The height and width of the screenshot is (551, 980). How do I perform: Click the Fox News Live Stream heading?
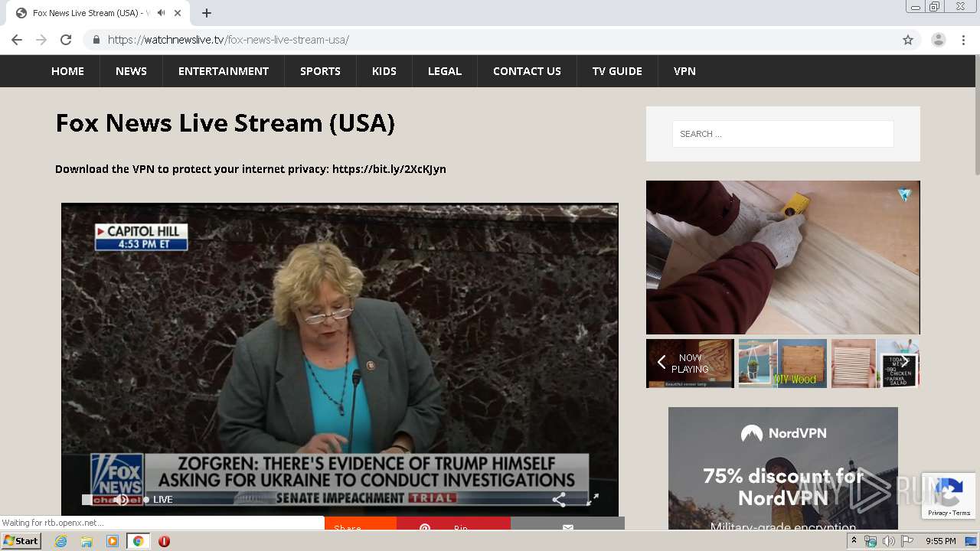point(225,123)
